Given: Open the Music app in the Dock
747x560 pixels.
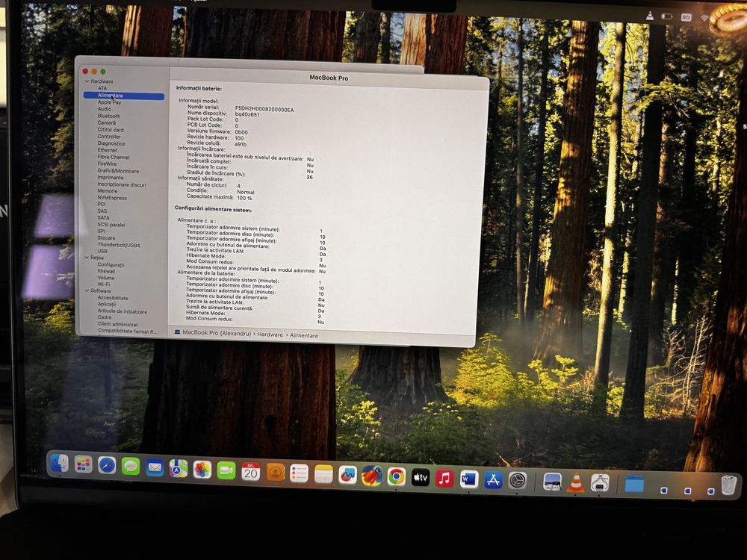Looking at the screenshot, I should (x=444, y=479).
